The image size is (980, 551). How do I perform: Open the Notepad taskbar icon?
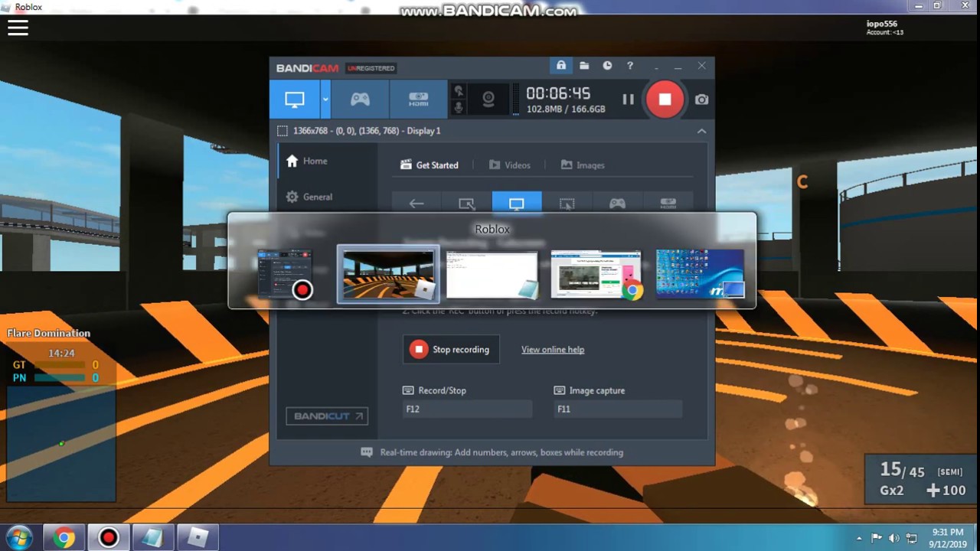point(153,538)
